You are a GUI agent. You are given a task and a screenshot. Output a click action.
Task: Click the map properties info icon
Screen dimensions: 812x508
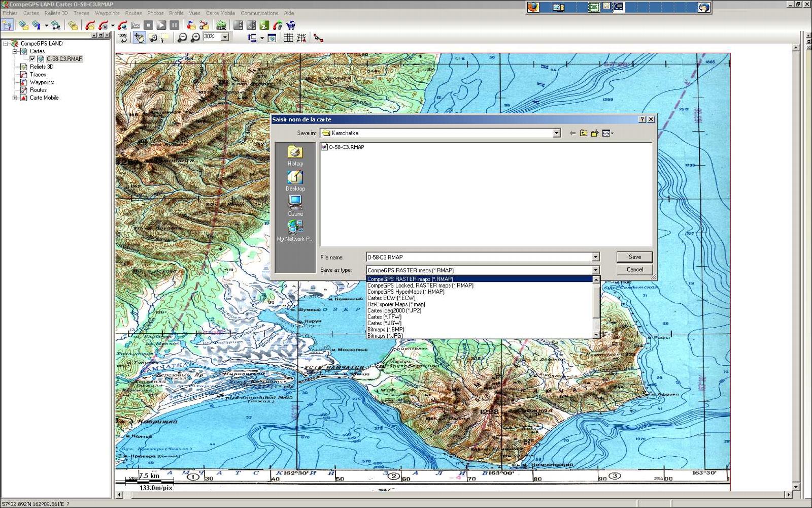coord(36,25)
